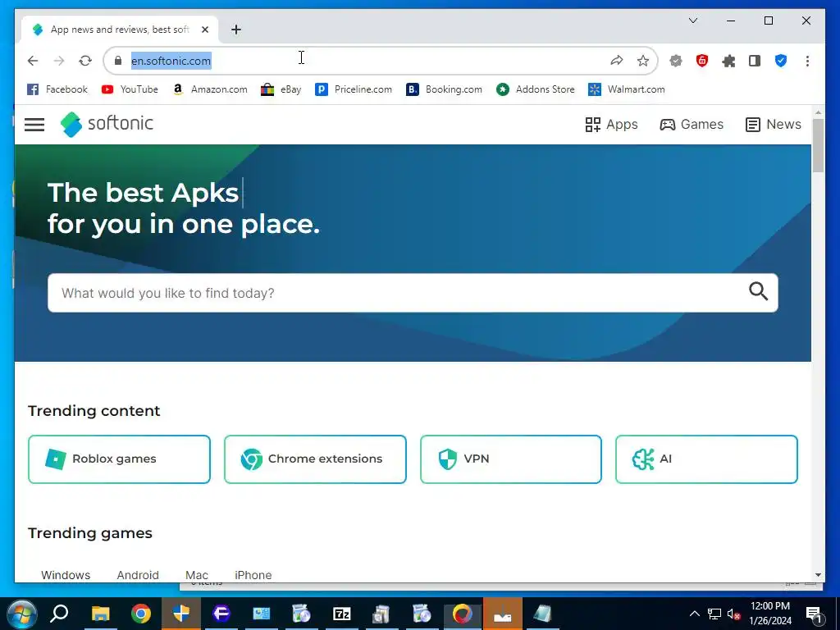840x630 pixels.
Task: Open the Addons Store bookmark
Action: (x=535, y=89)
